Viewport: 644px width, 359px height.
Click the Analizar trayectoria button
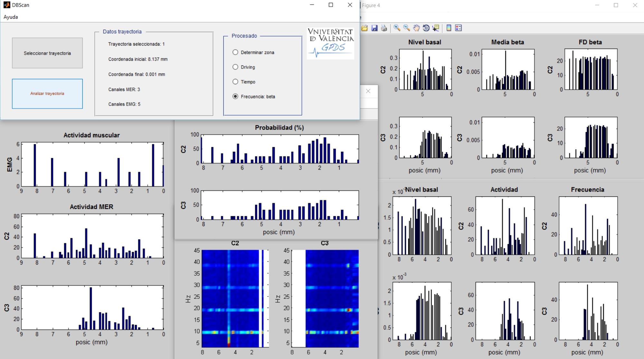(47, 93)
